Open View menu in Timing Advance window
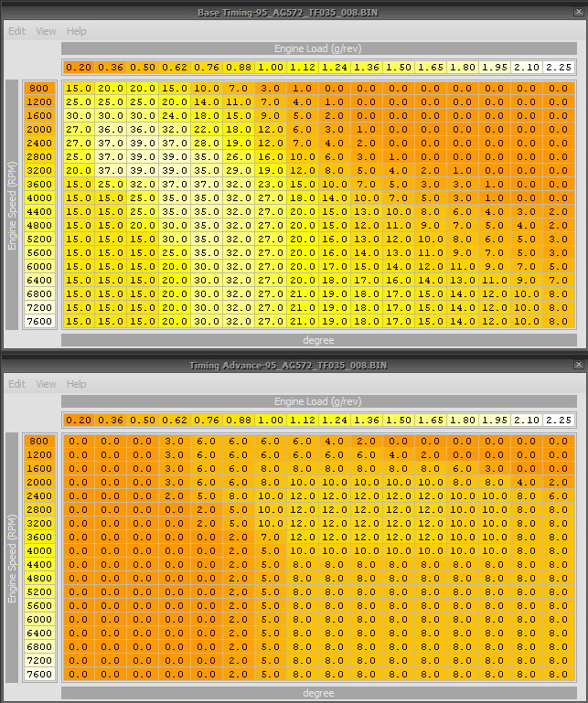Screen dimensions: 588x703 [x=46, y=385]
